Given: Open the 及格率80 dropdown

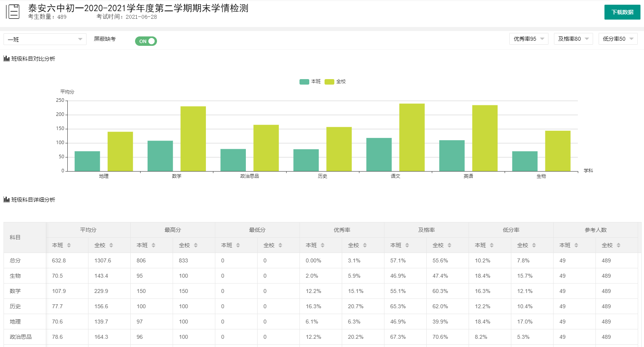Looking at the screenshot, I should pos(573,39).
